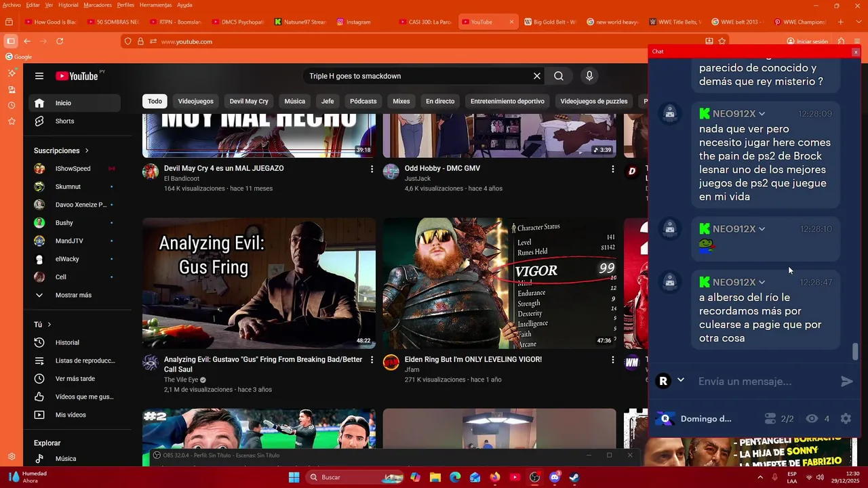Open Ver más tarde playlist

point(75,378)
